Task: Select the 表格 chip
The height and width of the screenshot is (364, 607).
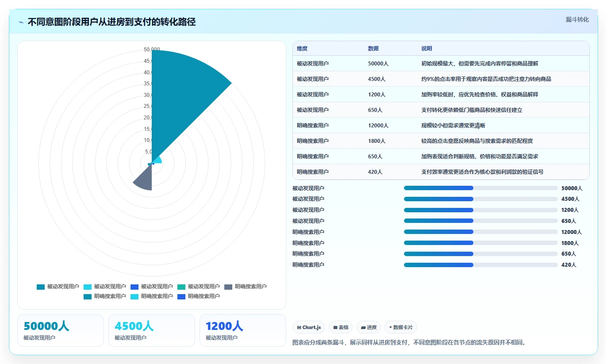Action: point(341,327)
